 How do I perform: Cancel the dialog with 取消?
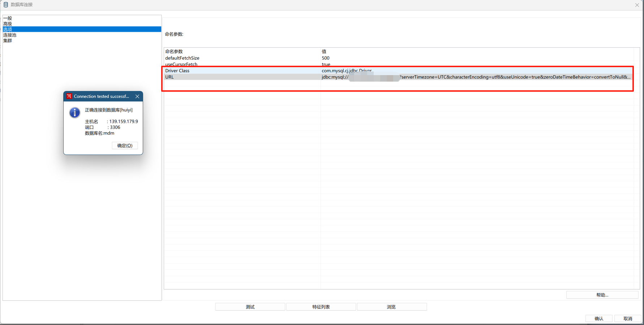(x=628, y=318)
